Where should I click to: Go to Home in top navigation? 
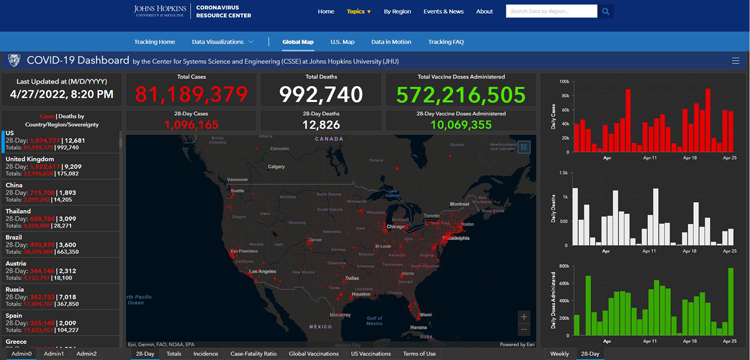point(326,11)
